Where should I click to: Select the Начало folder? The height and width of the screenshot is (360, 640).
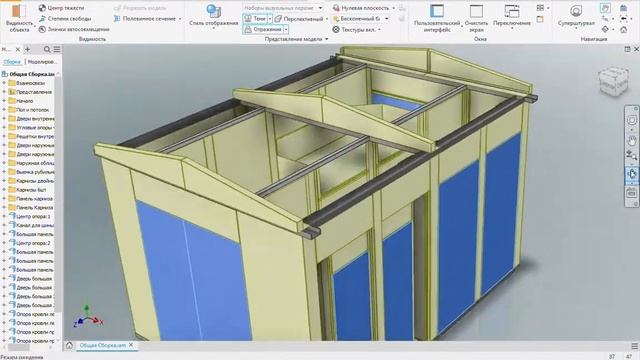click(x=21, y=101)
